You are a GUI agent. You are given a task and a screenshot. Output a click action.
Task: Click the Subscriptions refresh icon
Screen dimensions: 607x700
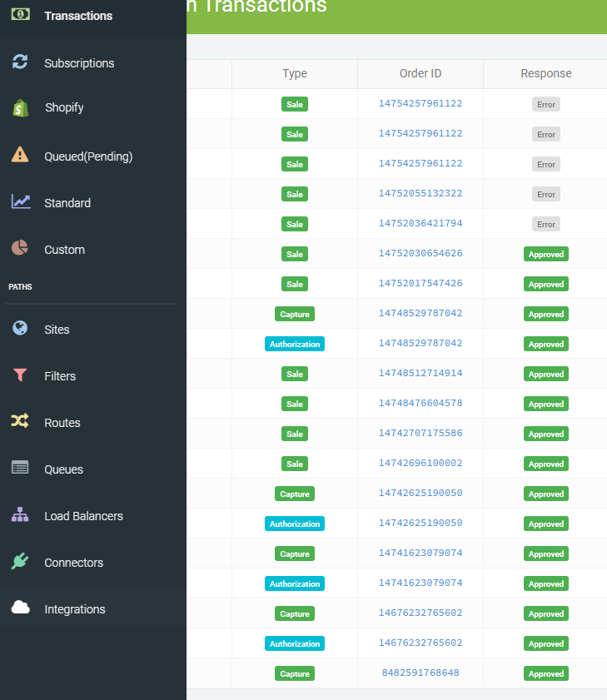(20, 62)
